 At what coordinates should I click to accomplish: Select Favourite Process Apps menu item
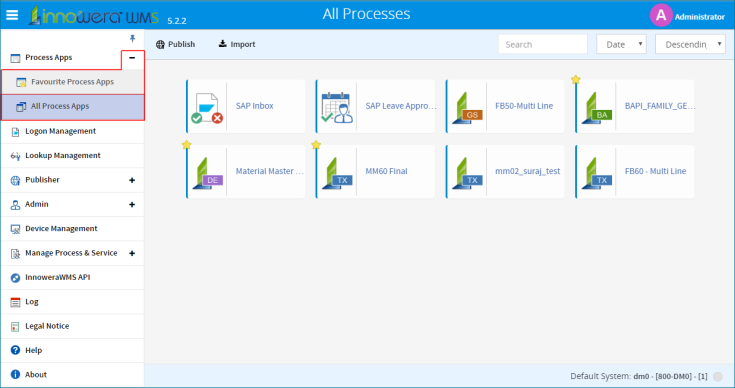73,82
